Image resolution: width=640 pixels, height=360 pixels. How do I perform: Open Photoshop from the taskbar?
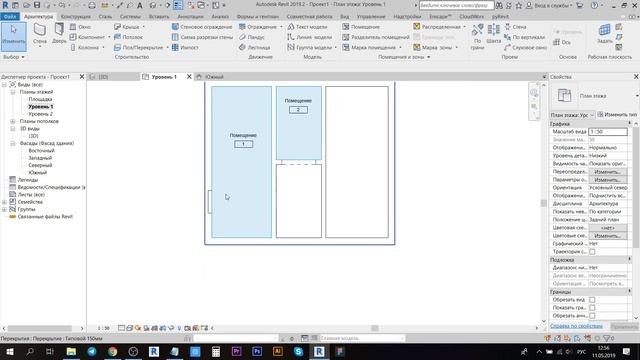pos(257,351)
